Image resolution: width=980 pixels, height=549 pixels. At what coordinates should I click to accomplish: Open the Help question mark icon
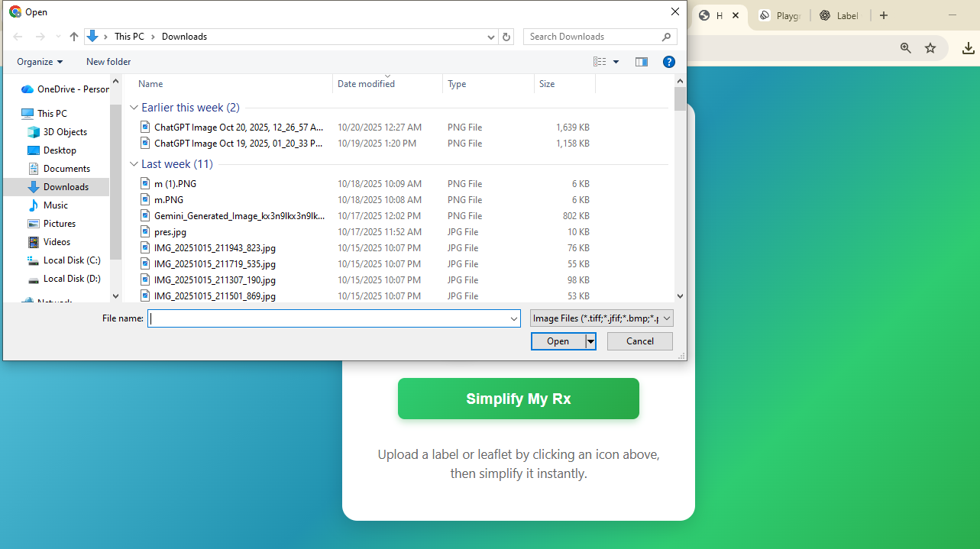click(669, 62)
